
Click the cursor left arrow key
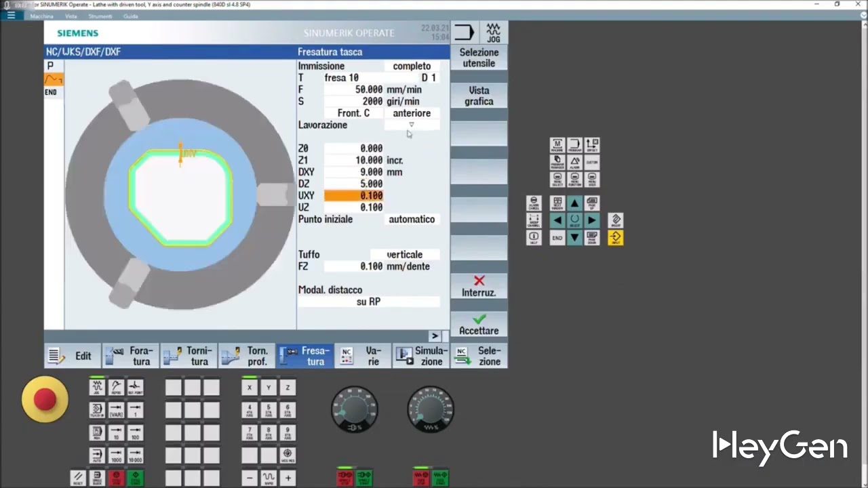tap(557, 220)
